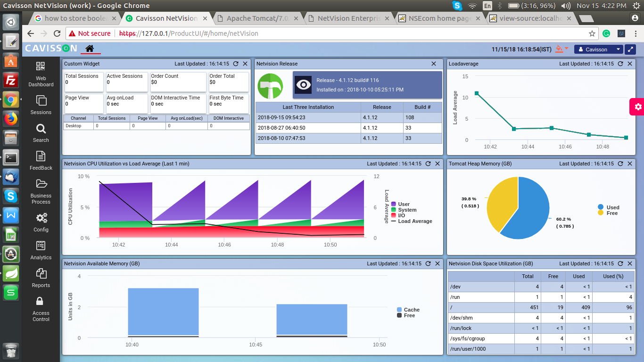
Task: Open the Business Process sidebar item
Action: pos(41,191)
